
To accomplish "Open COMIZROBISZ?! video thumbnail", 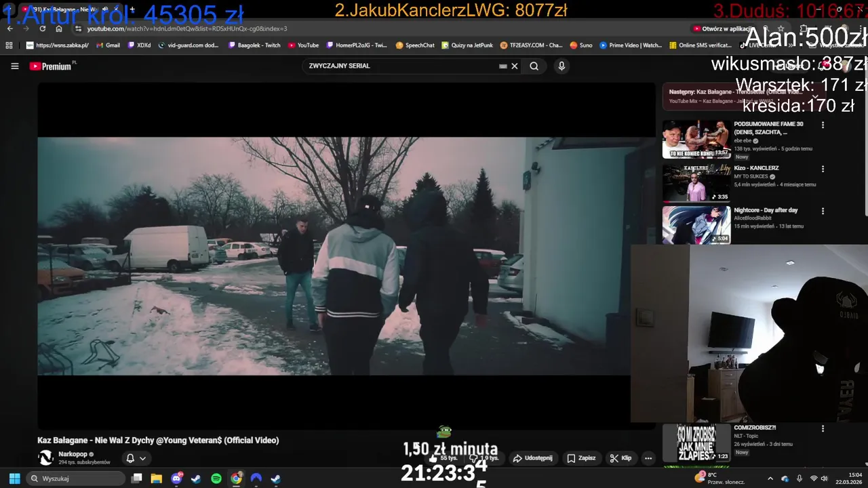I will coord(696,443).
